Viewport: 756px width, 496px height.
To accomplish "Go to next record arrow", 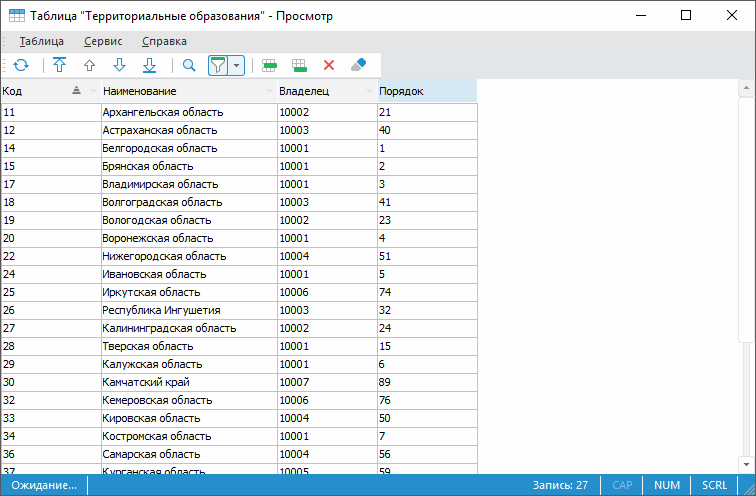I will [x=119, y=65].
